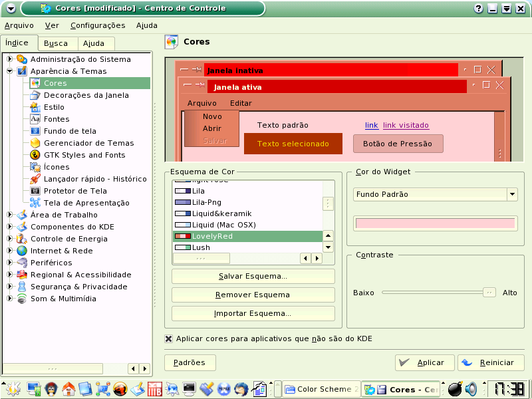532x399 pixels.
Task: Expand Componentes do KDE tree node
Action: pos(10,226)
